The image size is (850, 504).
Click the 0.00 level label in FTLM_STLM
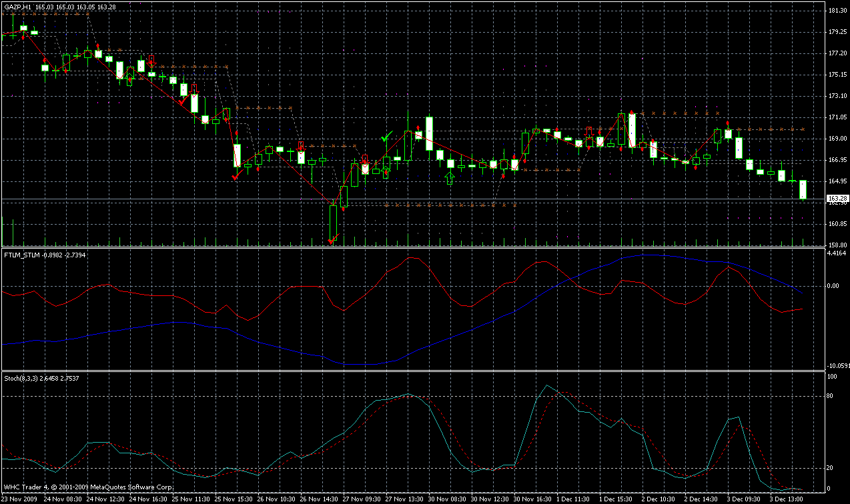tap(834, 286)
